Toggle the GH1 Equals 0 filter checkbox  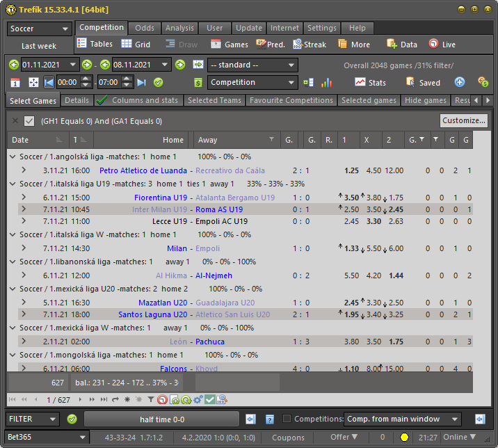tap(29, 121)
